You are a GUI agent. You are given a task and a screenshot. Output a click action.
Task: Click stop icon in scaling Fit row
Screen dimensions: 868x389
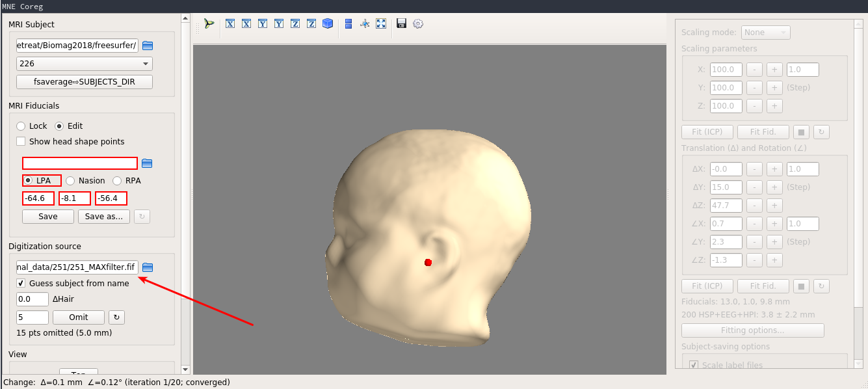pos(802,132)
